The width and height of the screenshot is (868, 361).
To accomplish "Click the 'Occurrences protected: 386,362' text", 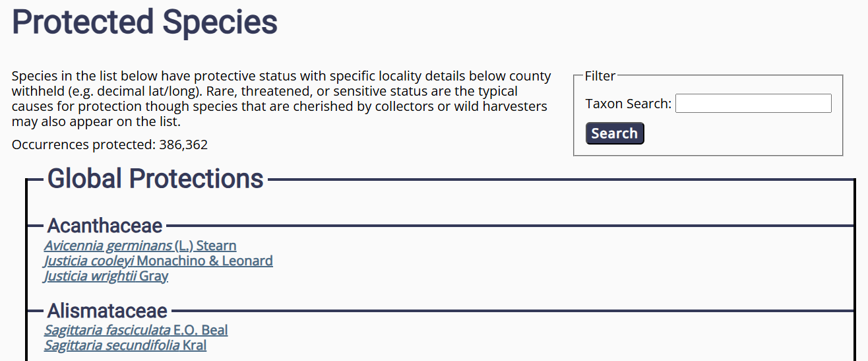I will tap(109, 145).
